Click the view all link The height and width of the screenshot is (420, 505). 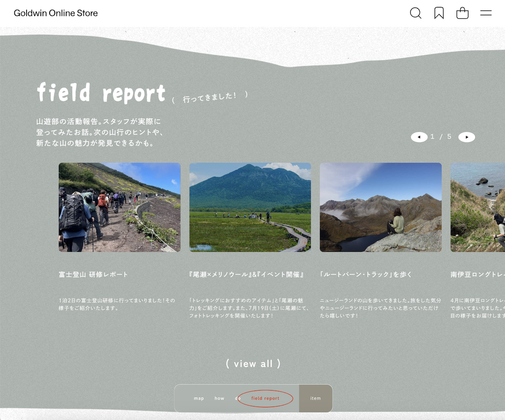[x=253, y=364]
